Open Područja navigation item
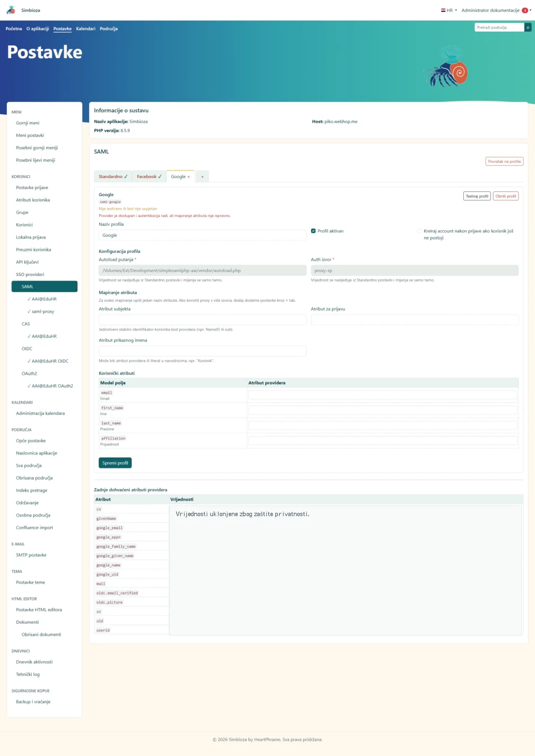 tap(109, 29)
